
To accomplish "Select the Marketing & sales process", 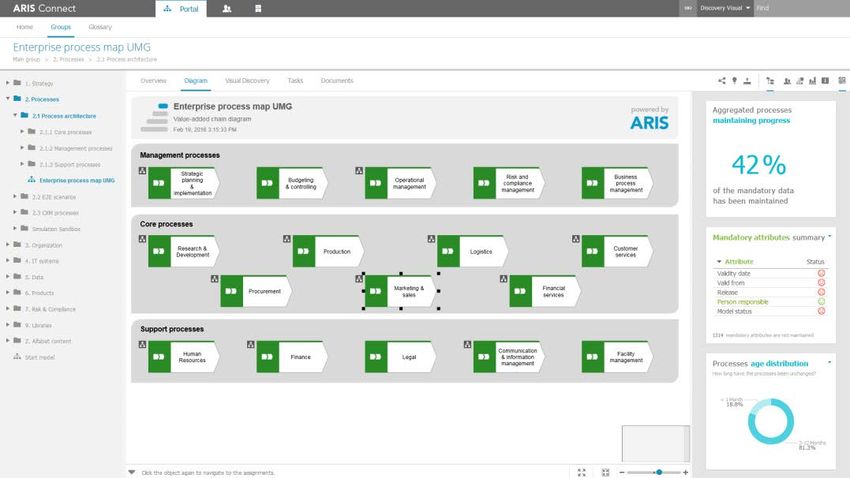I will point(401,291).
